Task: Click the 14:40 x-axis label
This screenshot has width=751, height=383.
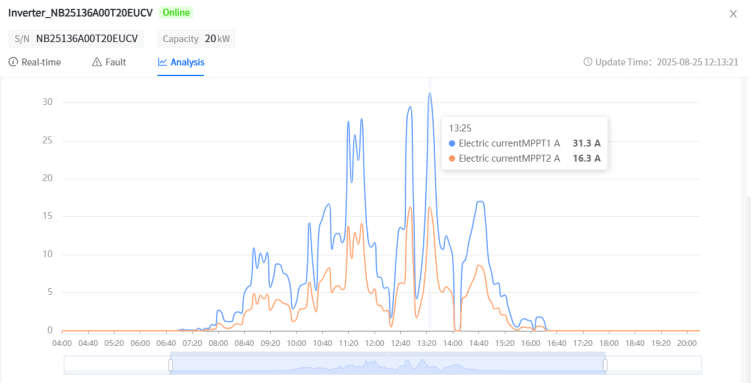Action: tap(478, 343)
